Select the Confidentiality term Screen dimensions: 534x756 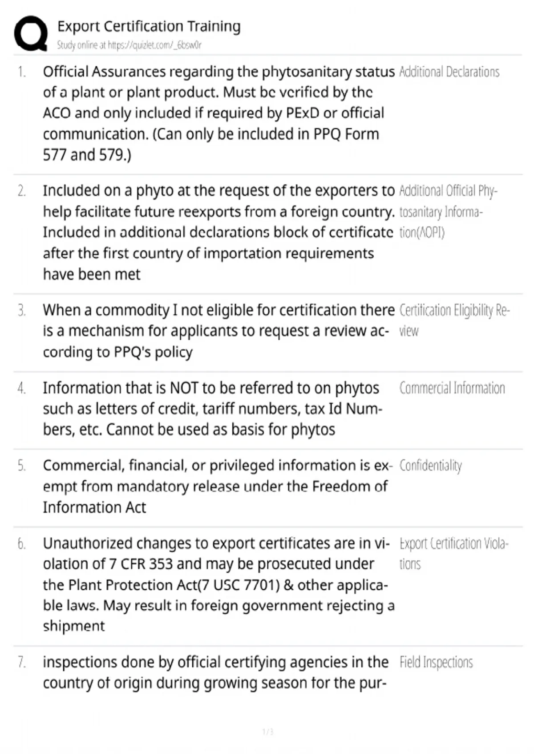(431, 466)
